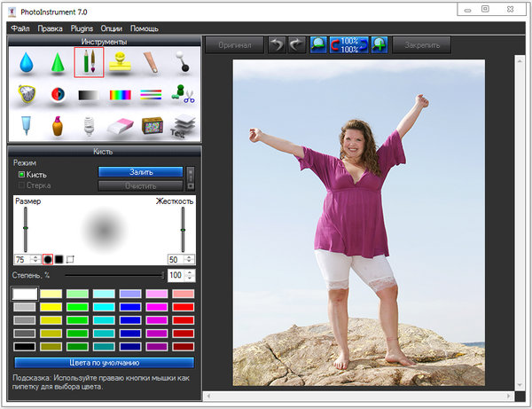The height and width of the screenshot is (409, 532).
Task: Pick the magenta color swatch
Action: [157, 307]
